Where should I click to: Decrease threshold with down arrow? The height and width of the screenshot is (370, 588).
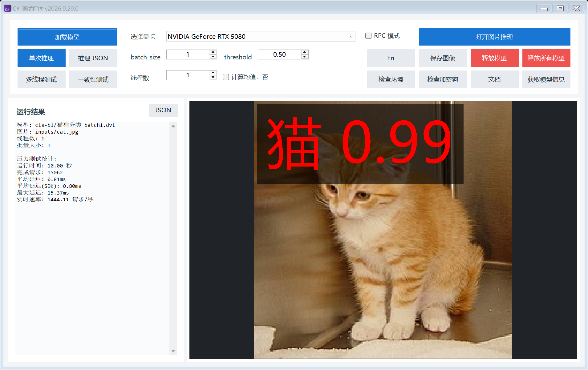click(305, 57)
